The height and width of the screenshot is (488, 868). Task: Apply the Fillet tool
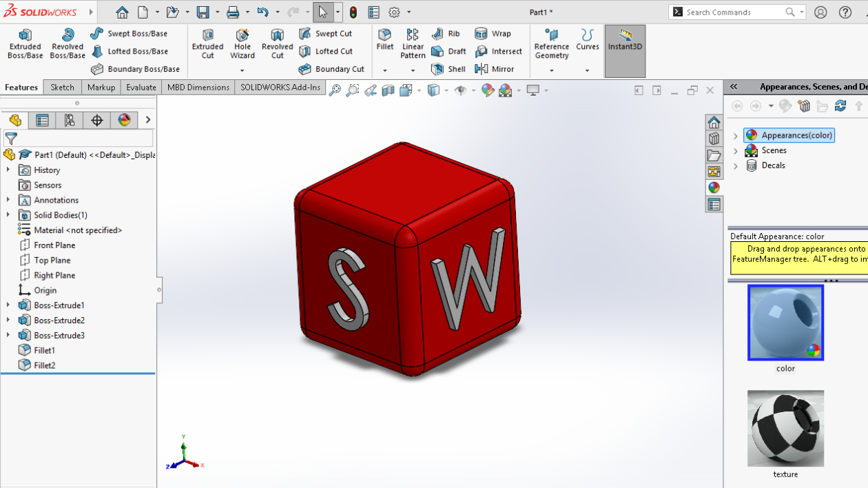(x=385, y=40)
